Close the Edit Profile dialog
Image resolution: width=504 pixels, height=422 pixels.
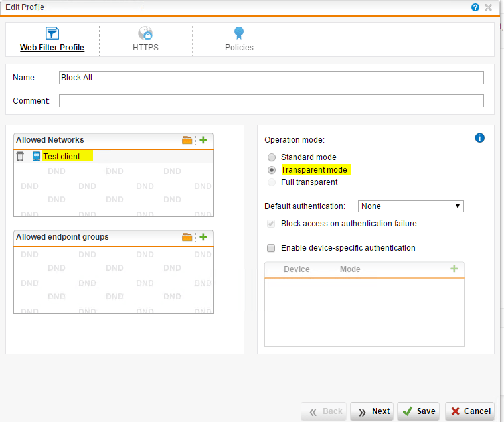coord(488,7)
